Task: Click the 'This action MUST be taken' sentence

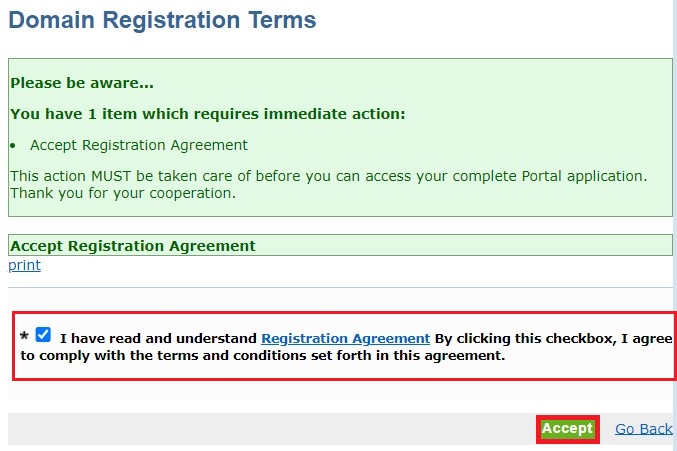Action: coord(329,176)
